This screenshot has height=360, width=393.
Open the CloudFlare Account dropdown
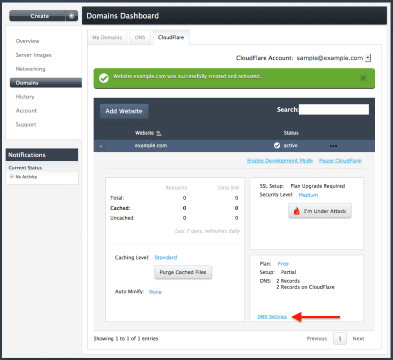tap(368, 58)
